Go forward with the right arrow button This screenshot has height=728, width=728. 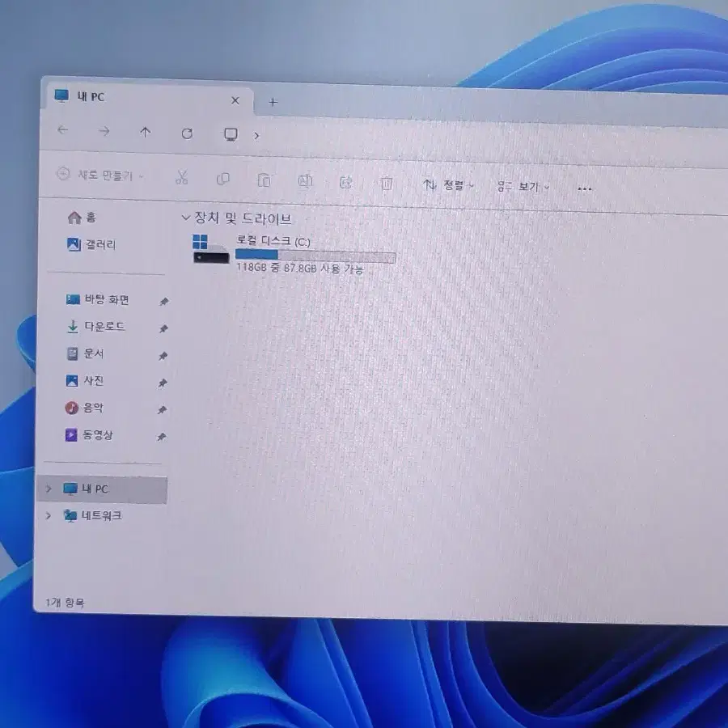pyautogui.click(x=104, y=131)
